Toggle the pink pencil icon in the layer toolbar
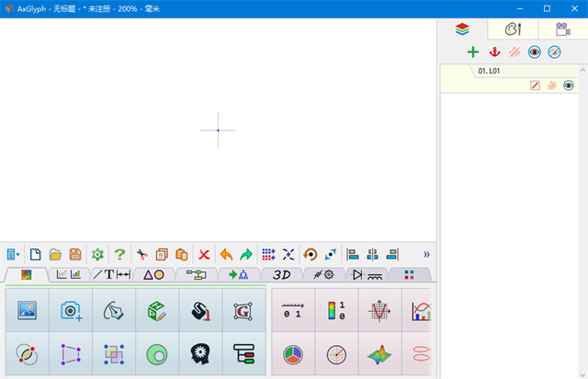The height and width of the screenshot is (379, 588). [514, 52]
